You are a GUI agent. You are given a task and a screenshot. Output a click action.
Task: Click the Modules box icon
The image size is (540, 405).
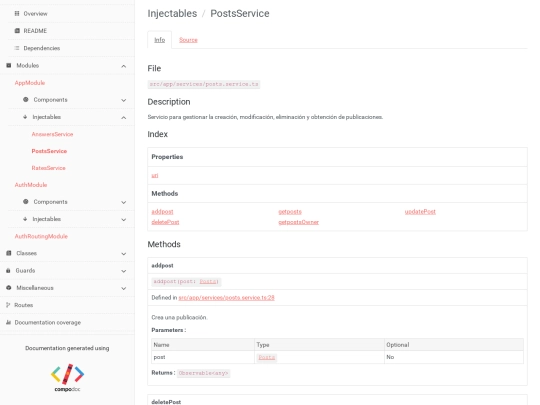point(9,65)
